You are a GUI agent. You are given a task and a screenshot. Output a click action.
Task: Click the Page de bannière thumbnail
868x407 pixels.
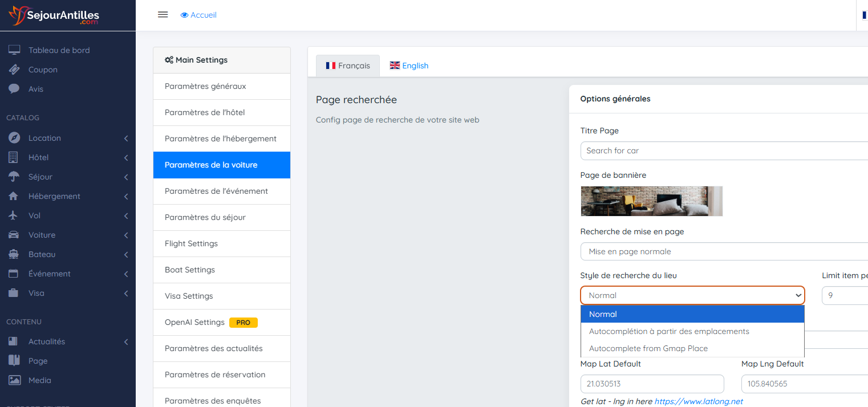point(651,201)
